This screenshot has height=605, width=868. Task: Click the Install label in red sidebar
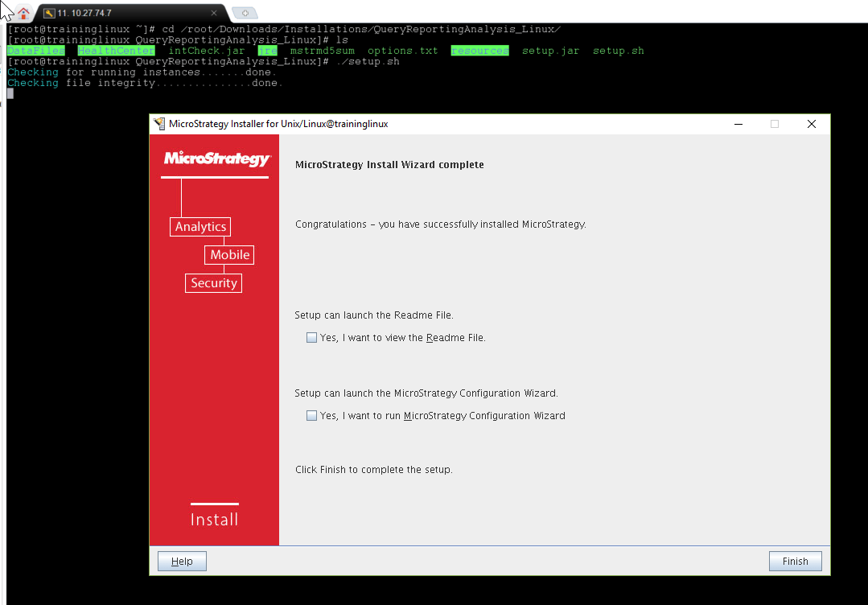point(214,520)
